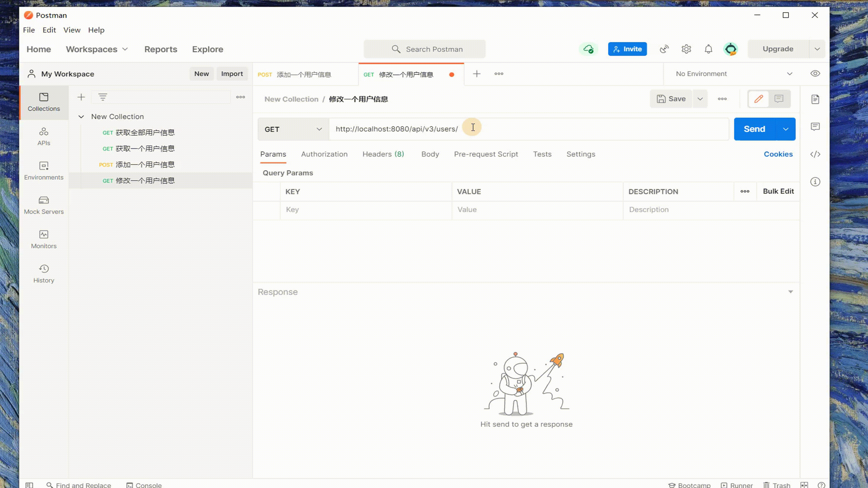Open the View menu
The height and width of the screenshot is (488, 868).
[72, 30]
